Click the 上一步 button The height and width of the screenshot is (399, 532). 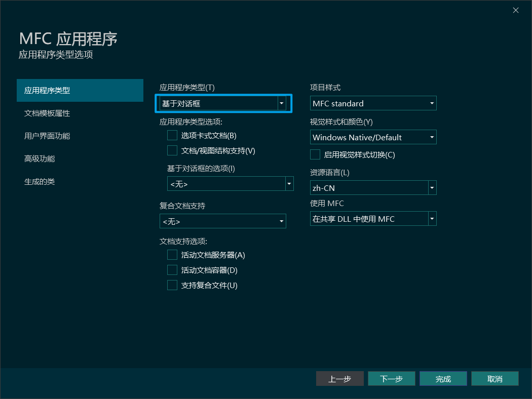coord(339,379)
